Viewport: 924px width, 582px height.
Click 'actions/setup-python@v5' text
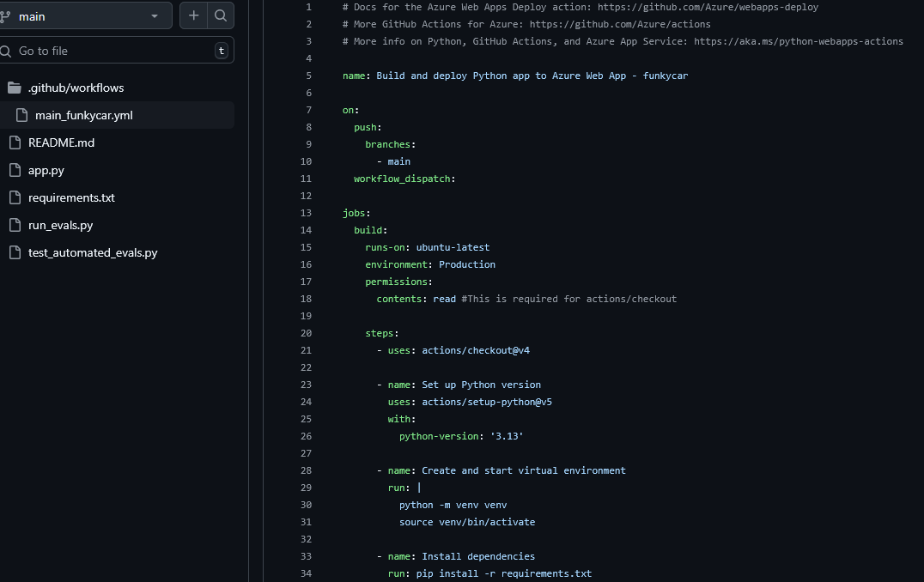(487, 402)
